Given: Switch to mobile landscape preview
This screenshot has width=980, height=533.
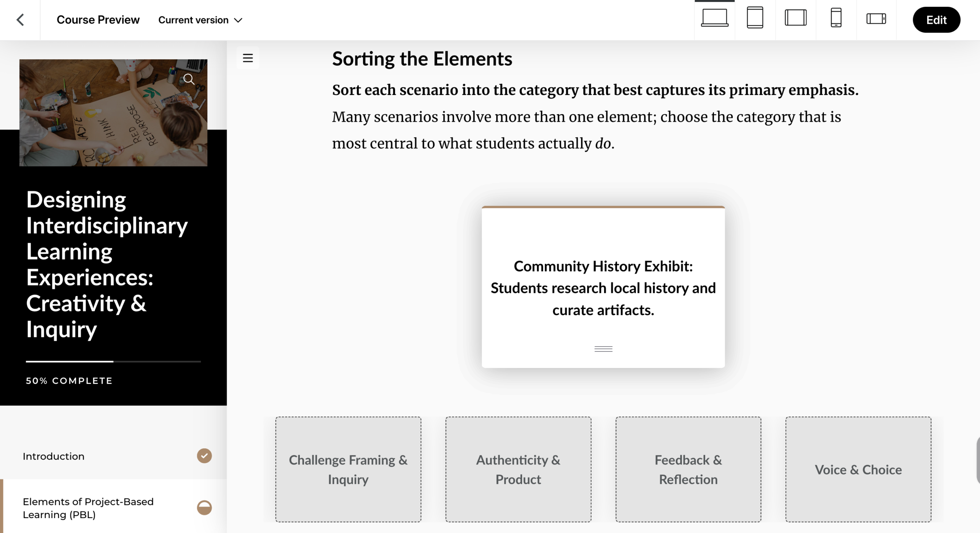Looking at the screenshot, I should pyautogui.click(x=876, y=18).
